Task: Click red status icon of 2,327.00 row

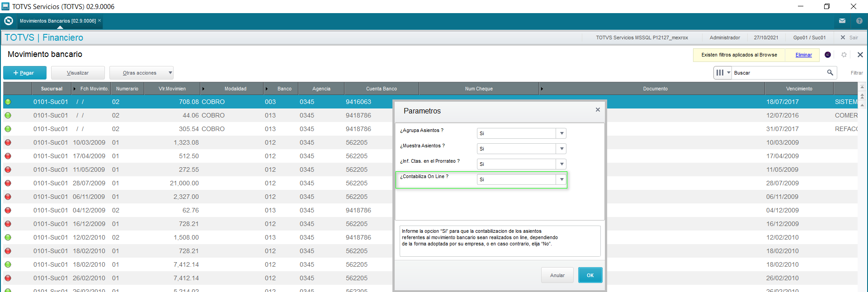Action: click(x=8, y=197)
